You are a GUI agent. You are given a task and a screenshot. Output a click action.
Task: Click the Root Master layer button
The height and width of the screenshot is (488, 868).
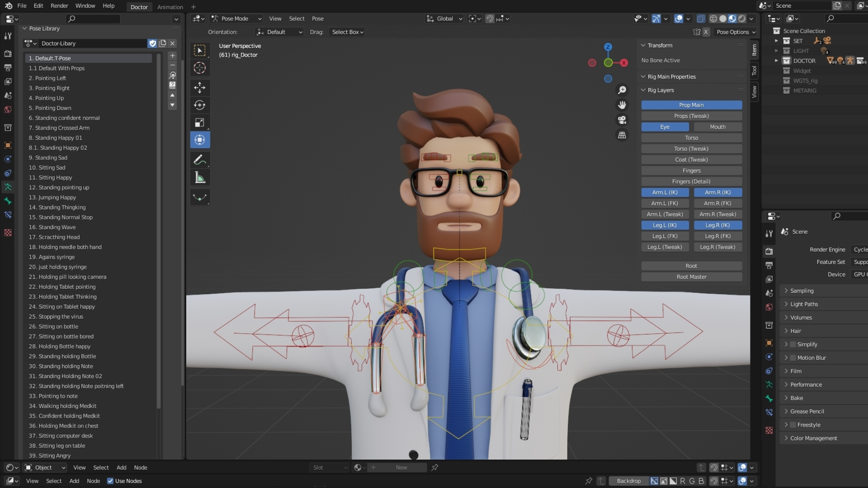tap(691, 277)
